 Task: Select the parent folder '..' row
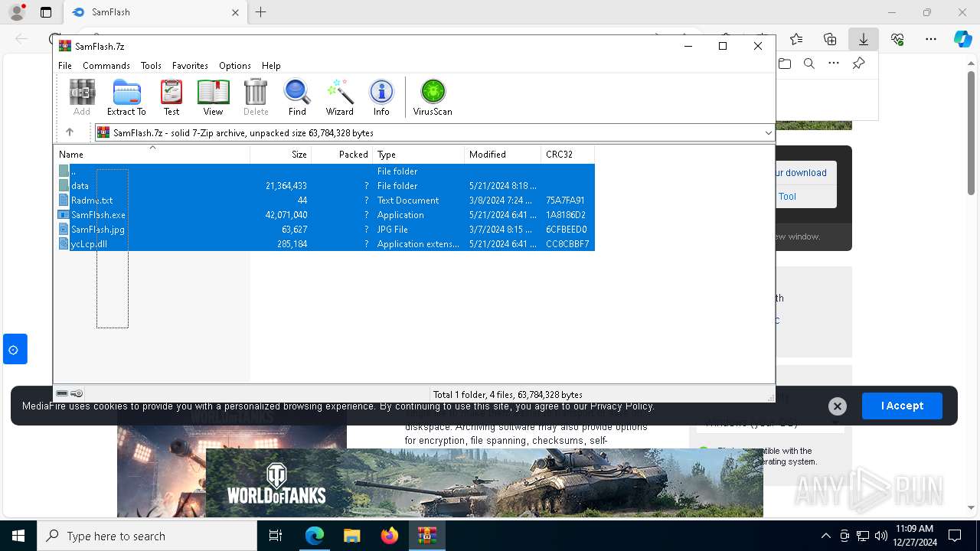325,171
